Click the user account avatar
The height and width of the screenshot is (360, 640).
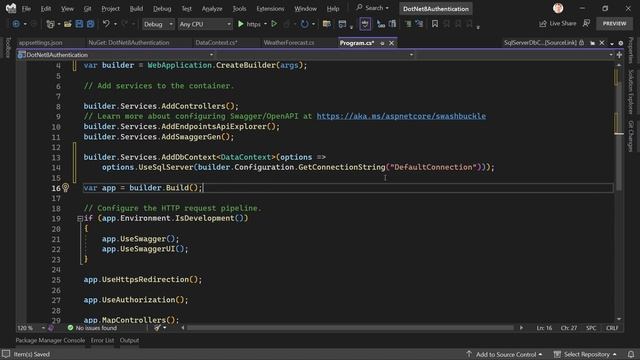[558, 8]
